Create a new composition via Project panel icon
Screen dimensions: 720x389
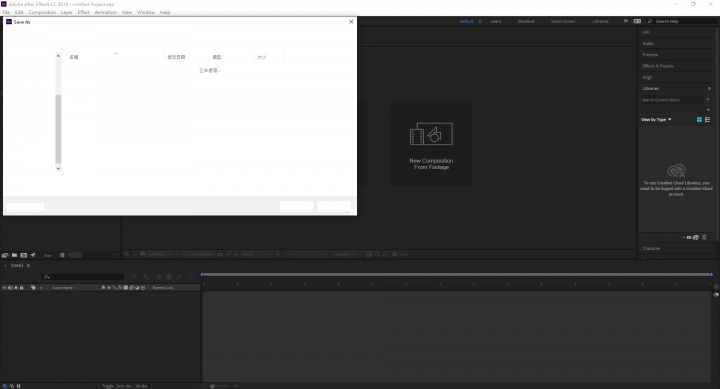(x=23, y=255)
